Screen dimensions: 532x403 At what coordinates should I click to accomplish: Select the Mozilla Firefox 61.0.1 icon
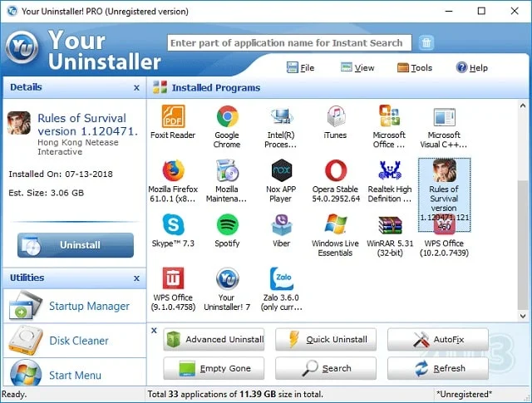[x=173, y=170]
